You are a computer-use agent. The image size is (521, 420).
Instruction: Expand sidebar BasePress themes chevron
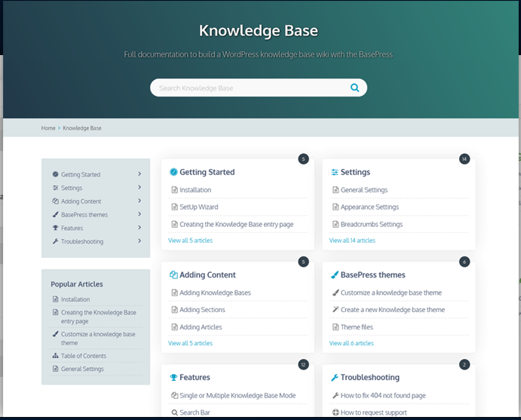(139, 214)
